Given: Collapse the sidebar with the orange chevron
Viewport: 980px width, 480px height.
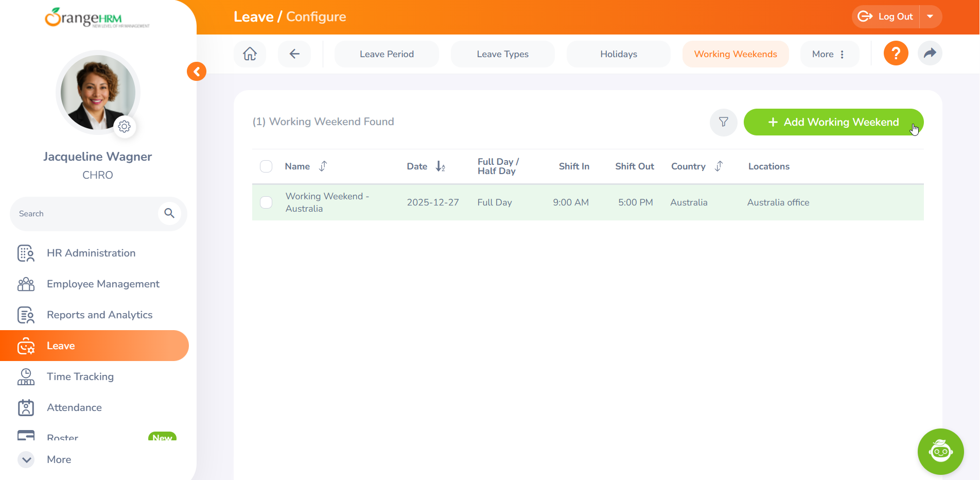Looking at the screenshot, I should point(197,72).
